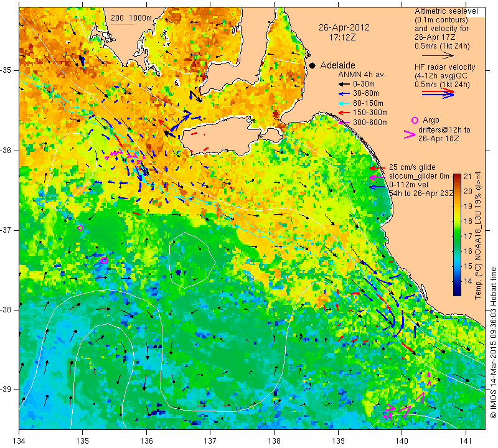Click the magenta slocum_glider 0m arrow
This screenshot has width=498, height=448.
(377, 177)
